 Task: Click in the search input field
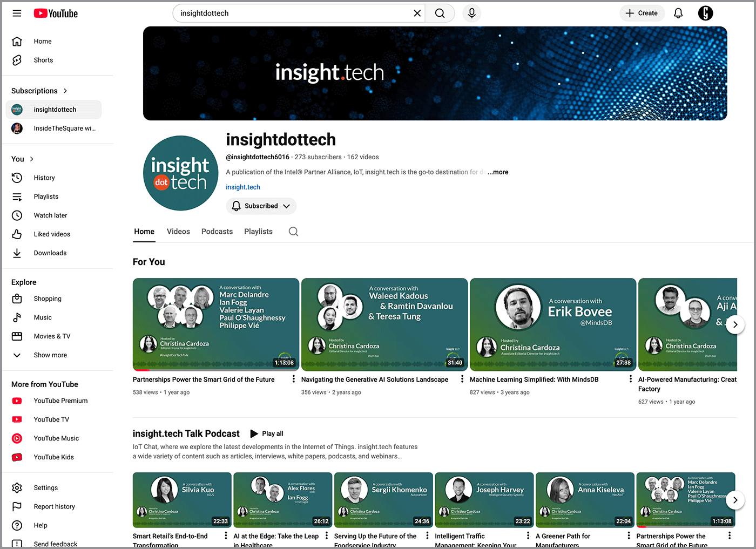pyautogui.click(x=294, y=13)
